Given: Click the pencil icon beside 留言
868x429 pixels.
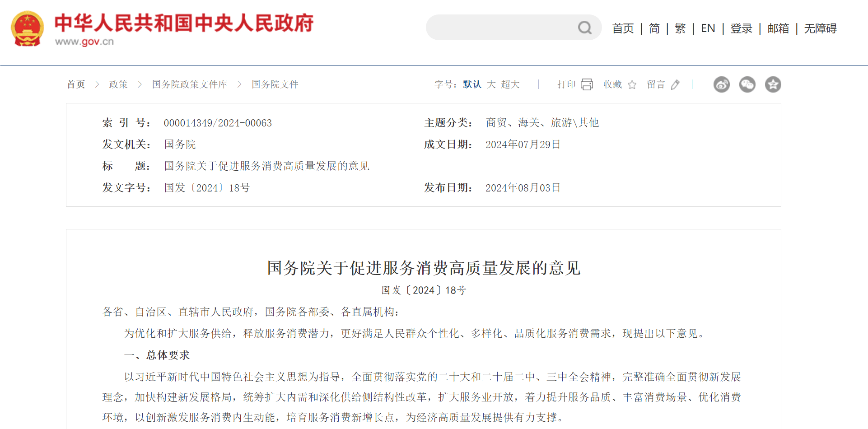Looking at the screenshot, I should (676, 84).
